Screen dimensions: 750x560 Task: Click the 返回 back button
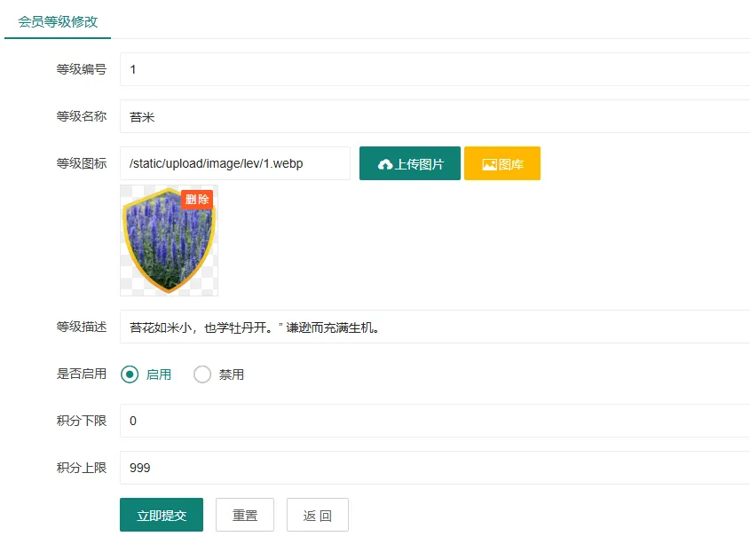(317, 514)
